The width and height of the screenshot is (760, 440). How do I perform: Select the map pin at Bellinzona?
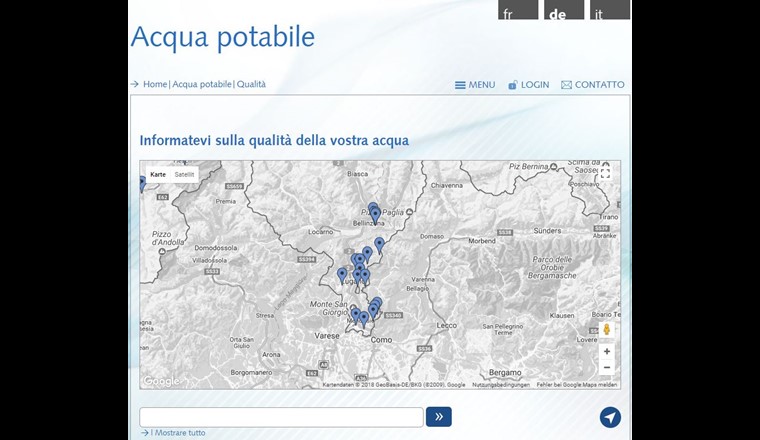point(375,215)
